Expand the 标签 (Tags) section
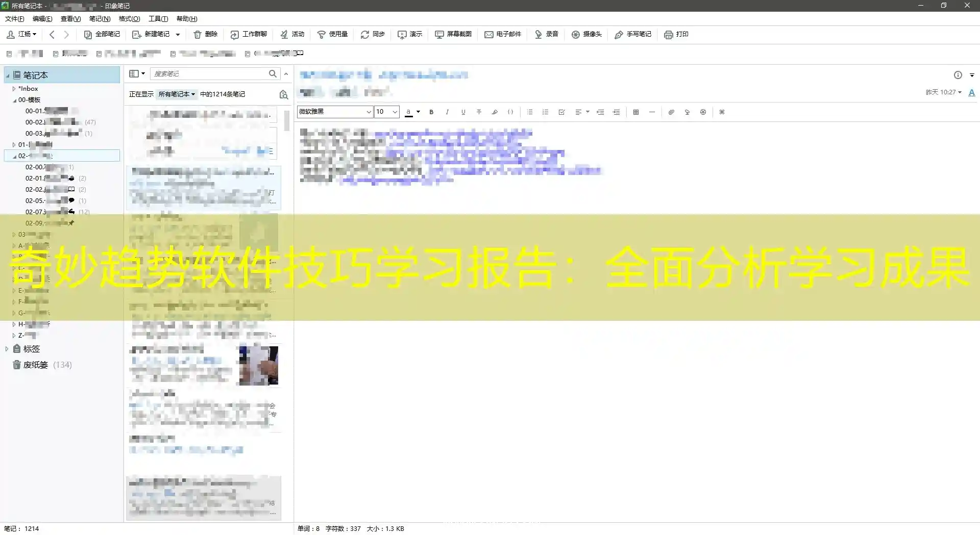This screenshot has width=980, height=535. tap(7, 349)
